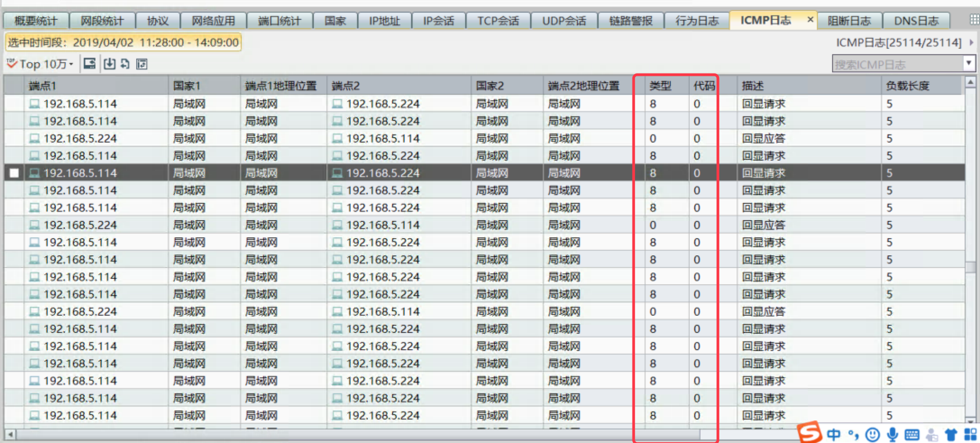Expand the Top 10万 dropdown
Screen dimensions: 980x443
pos(71,65)
